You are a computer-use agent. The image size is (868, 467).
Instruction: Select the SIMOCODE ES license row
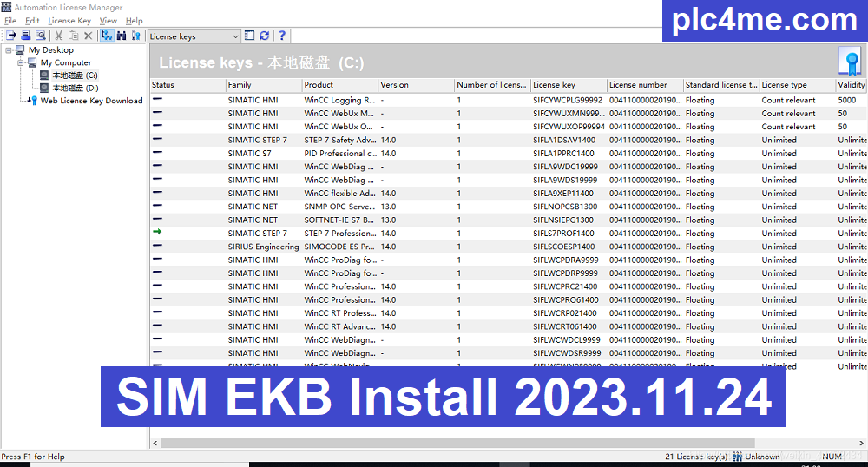coord(339,247)
